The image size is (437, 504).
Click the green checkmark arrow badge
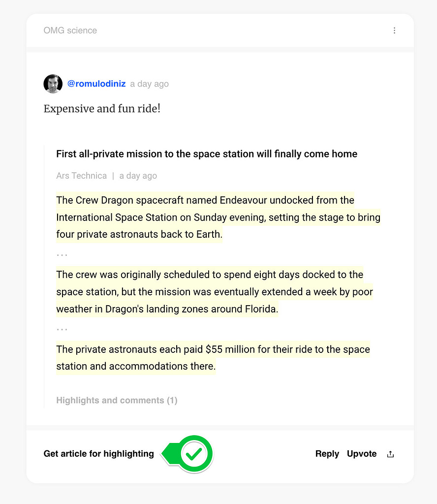pyautogui.click(x=187, y=454)
